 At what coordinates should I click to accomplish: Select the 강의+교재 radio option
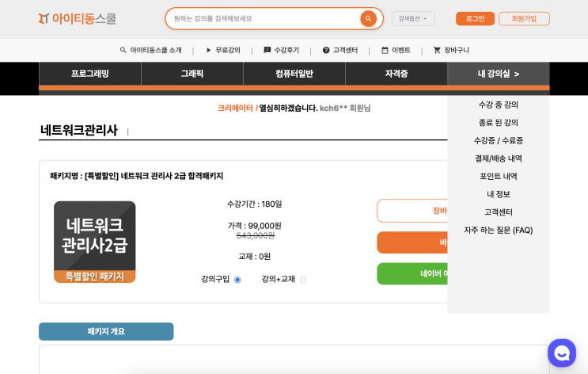point(303,280)
